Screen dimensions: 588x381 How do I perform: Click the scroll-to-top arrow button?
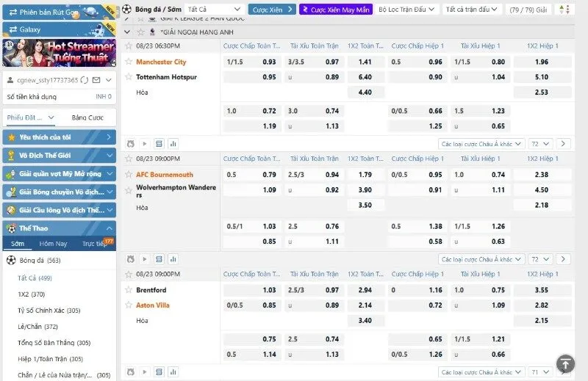(x=564, y=363)
